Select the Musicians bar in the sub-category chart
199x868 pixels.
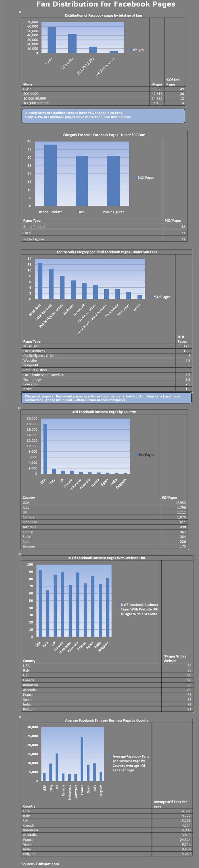(40, 281)
